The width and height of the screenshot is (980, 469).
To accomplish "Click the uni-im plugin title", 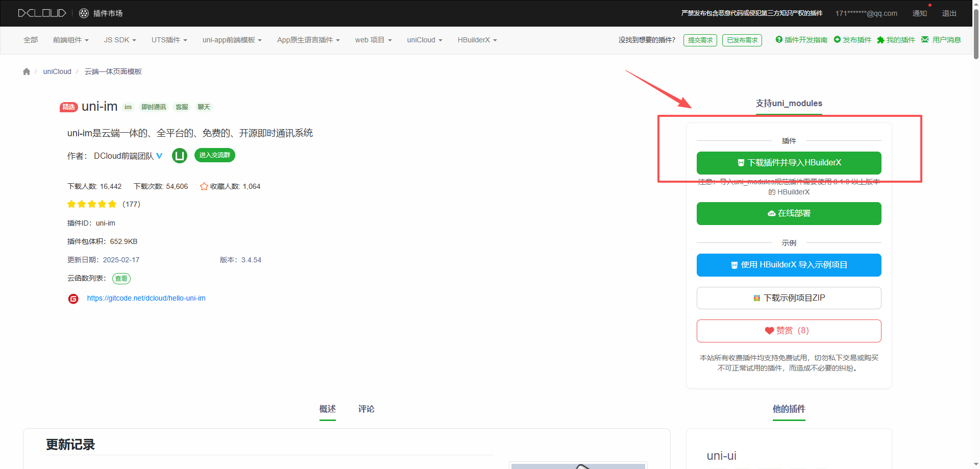I will tap(100, 106).
